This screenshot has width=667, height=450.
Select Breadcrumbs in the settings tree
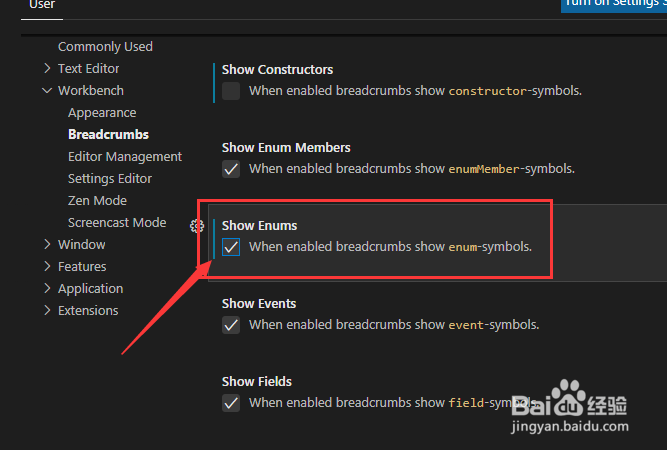pos(108,135)
